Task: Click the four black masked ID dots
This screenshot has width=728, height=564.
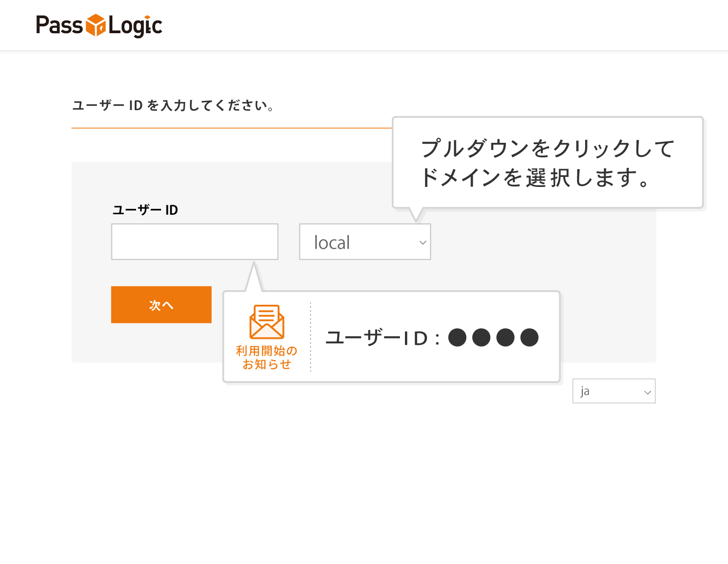Action: pyautogui.click(x=493, y=337)
